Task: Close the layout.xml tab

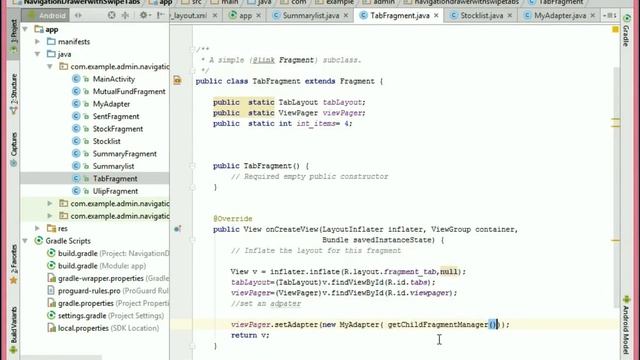Action: [215, 16]
